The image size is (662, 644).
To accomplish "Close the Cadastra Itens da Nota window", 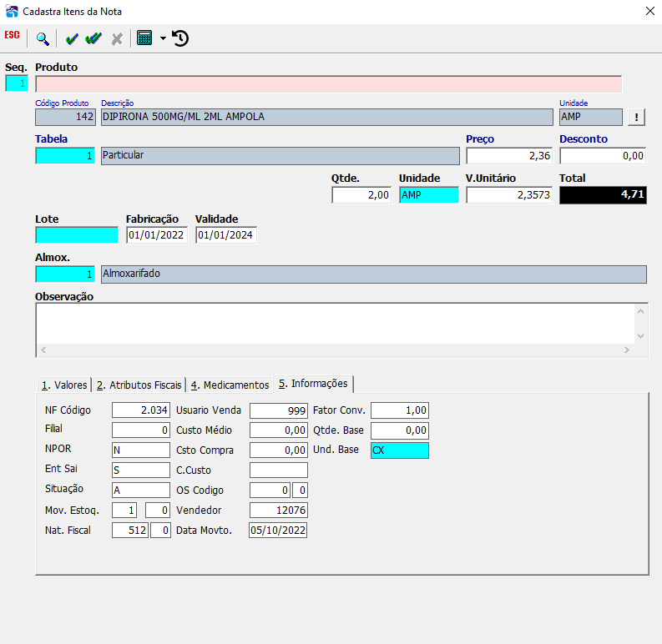I will [650, 11].
